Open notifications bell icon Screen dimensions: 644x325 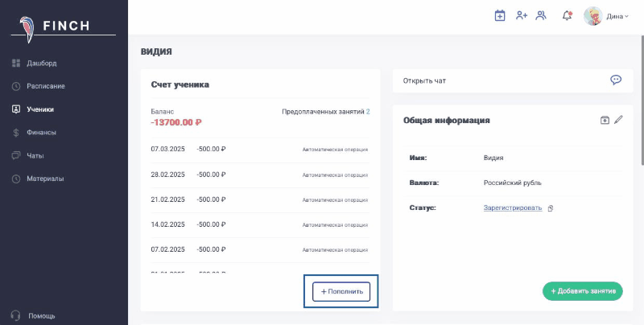567,15
